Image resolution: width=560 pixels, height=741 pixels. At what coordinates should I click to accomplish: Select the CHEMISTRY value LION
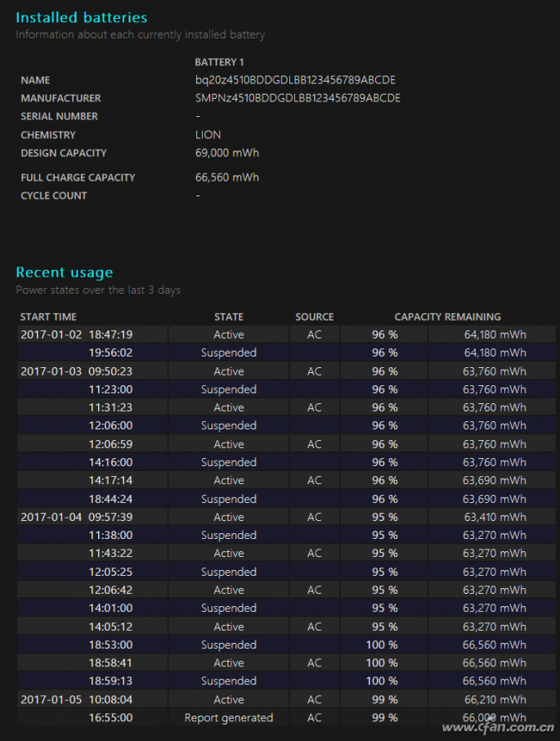point(208,135)
